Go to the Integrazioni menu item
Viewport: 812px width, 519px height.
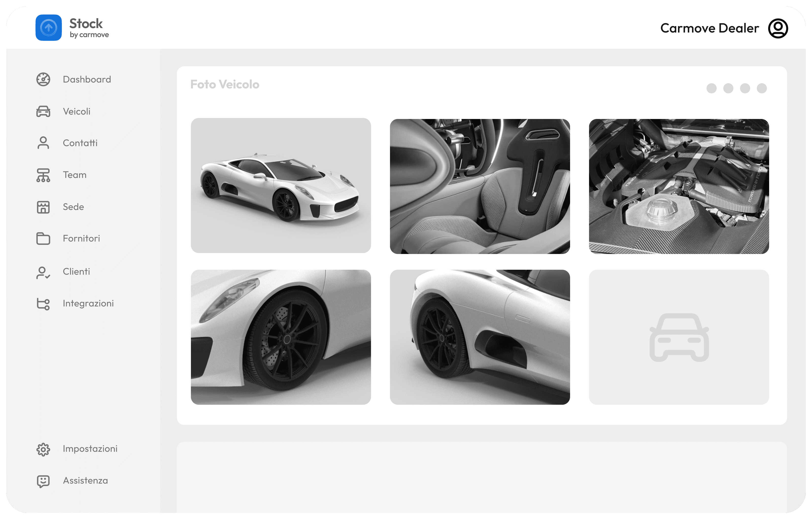pos(88,303)
